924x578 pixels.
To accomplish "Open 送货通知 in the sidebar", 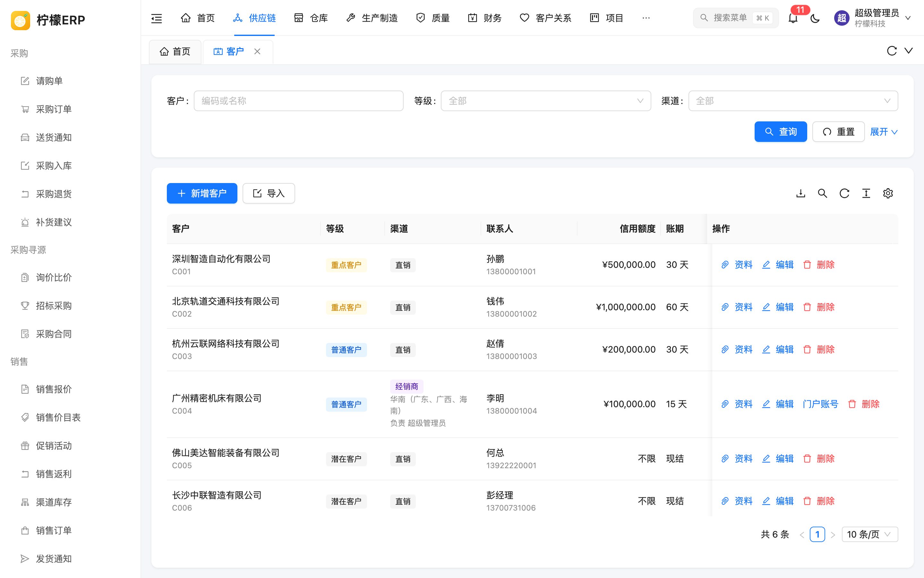I will point(70,138).
